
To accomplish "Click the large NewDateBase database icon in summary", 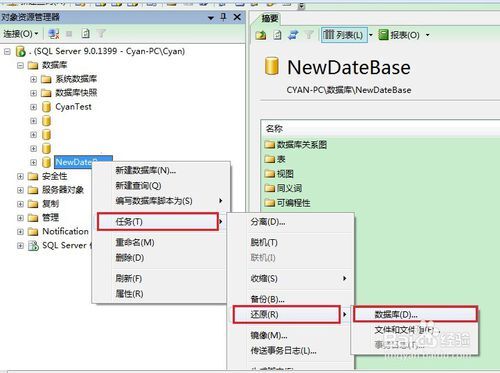I will [x=271, y=66].
